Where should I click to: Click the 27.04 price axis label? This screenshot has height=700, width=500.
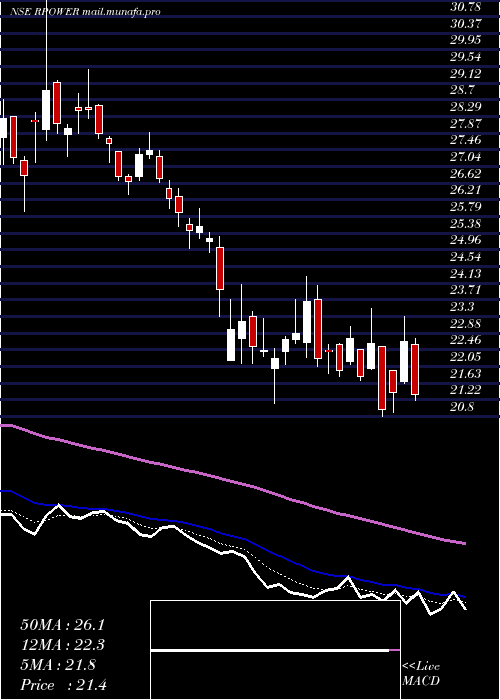pyautogui.click(x=466, y=157)
